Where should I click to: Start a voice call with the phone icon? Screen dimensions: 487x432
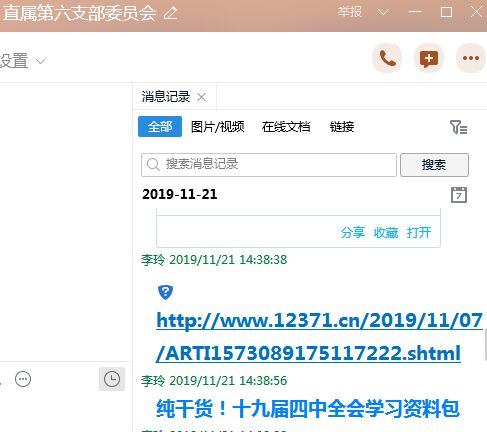pos(387,58)
